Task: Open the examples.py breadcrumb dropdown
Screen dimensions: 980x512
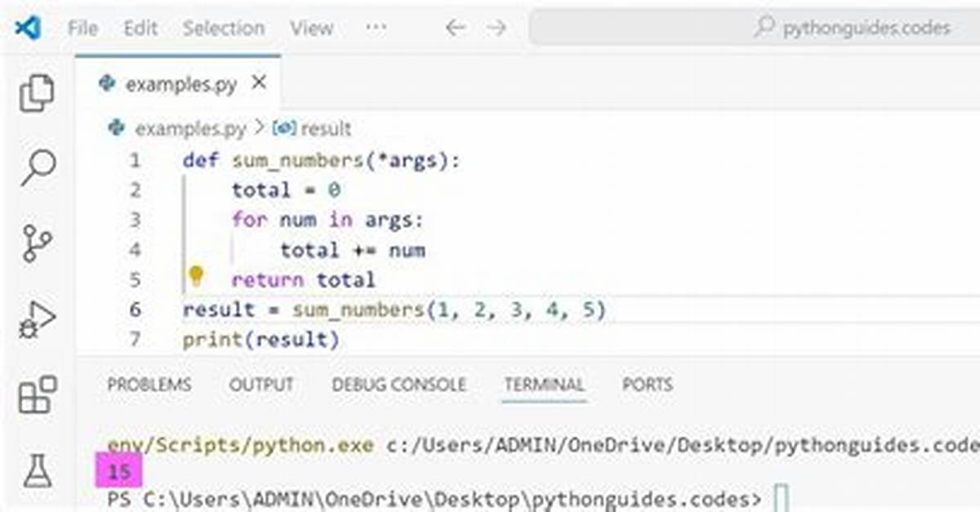Action: pos(177,129)
